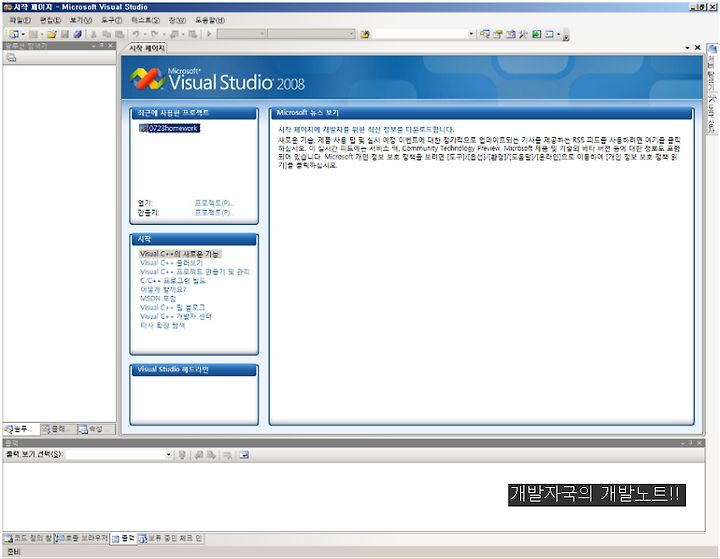
Task: Click the New Project toolbar icon
Action: (x=14, y=34)
